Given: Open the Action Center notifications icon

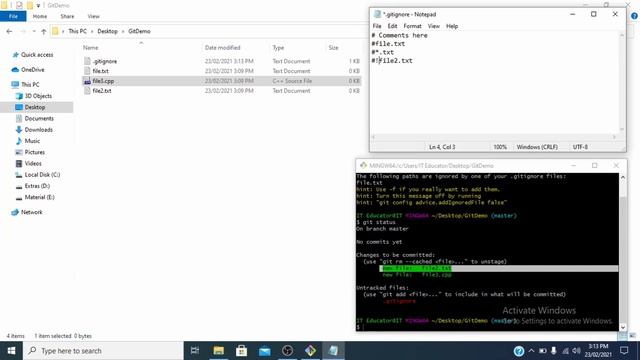Looking at the screenshot, I should coord(624,351).
